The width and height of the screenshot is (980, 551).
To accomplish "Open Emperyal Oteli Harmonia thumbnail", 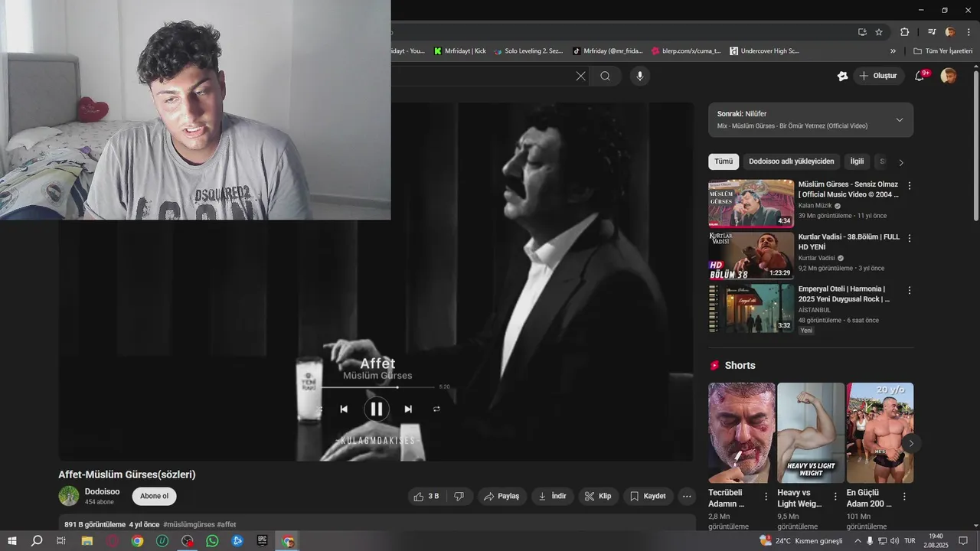I will point(751,308).
